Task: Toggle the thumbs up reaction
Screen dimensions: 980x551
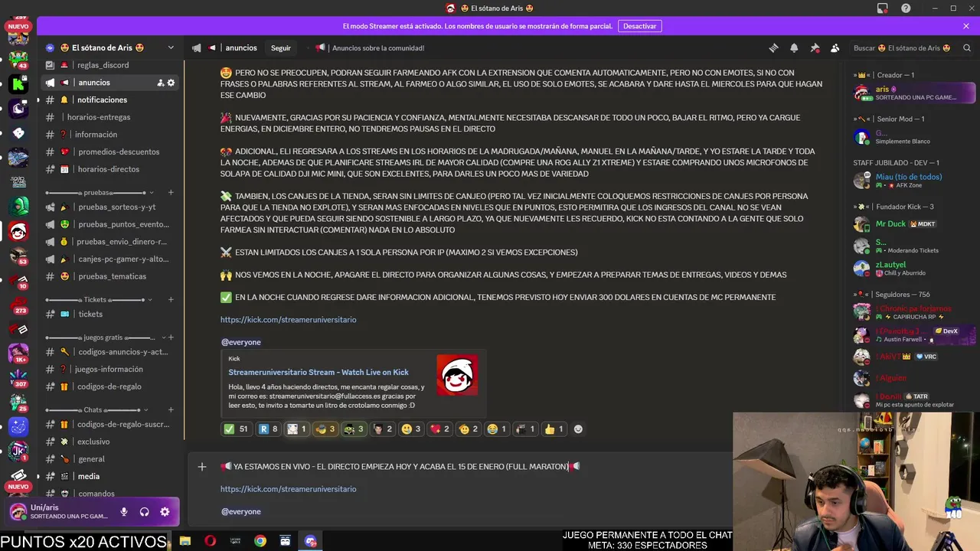Action: coord(554,429)
